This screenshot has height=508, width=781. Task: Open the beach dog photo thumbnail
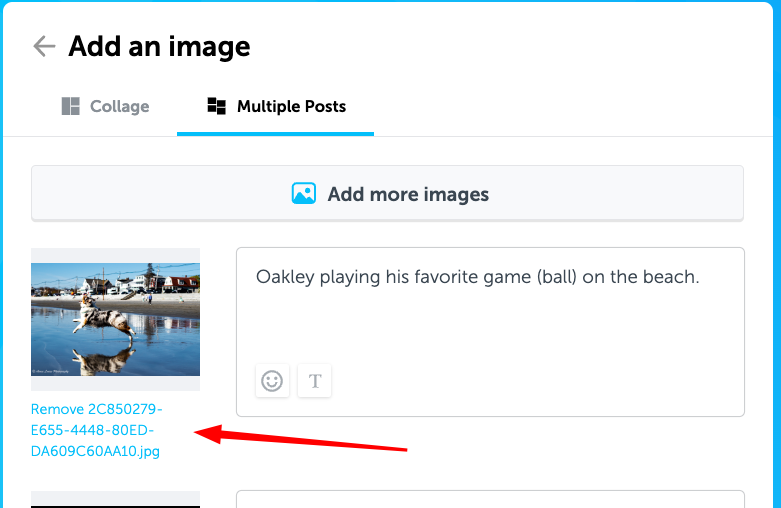pos(116,319)
